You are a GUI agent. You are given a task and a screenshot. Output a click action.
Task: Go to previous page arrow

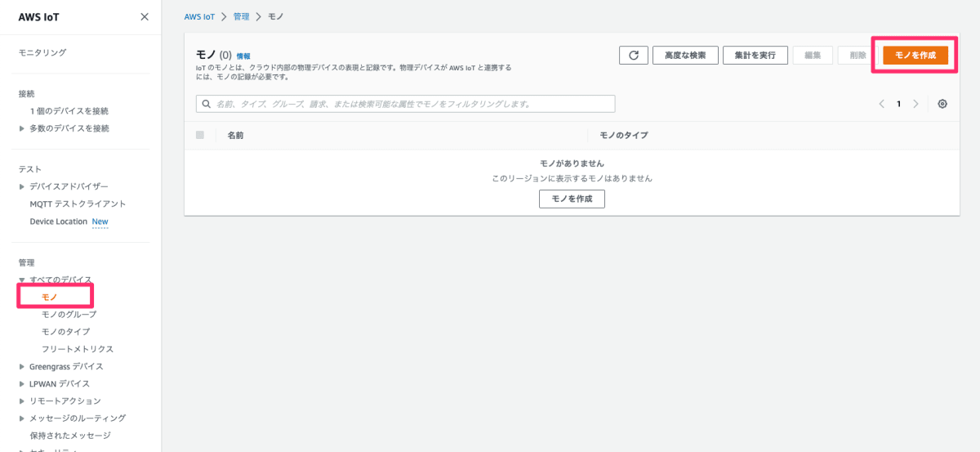[x=881, y=104]
